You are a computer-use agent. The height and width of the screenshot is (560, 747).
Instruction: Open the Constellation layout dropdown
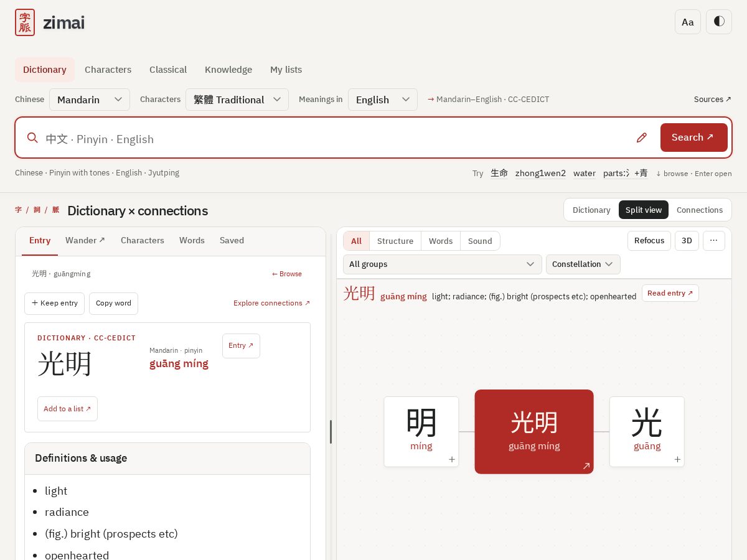583,264
